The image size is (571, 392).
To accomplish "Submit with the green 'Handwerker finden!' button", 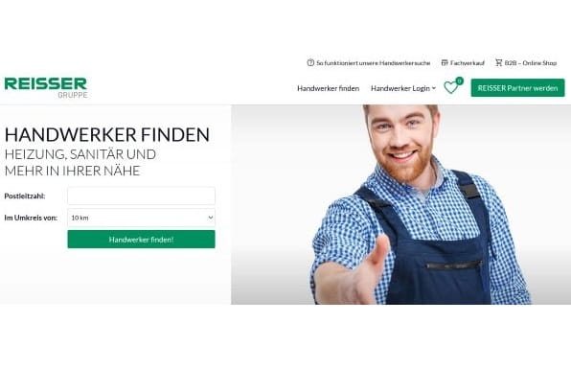I will (x=141, y=240).
